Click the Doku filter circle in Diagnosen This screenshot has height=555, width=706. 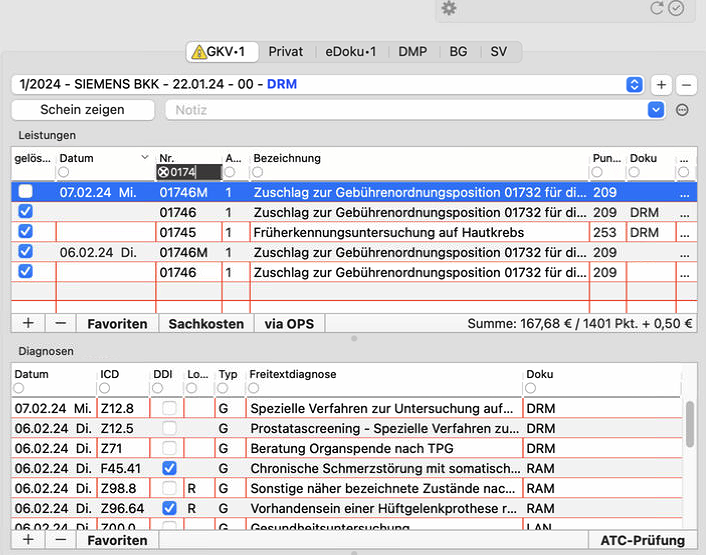530,388
